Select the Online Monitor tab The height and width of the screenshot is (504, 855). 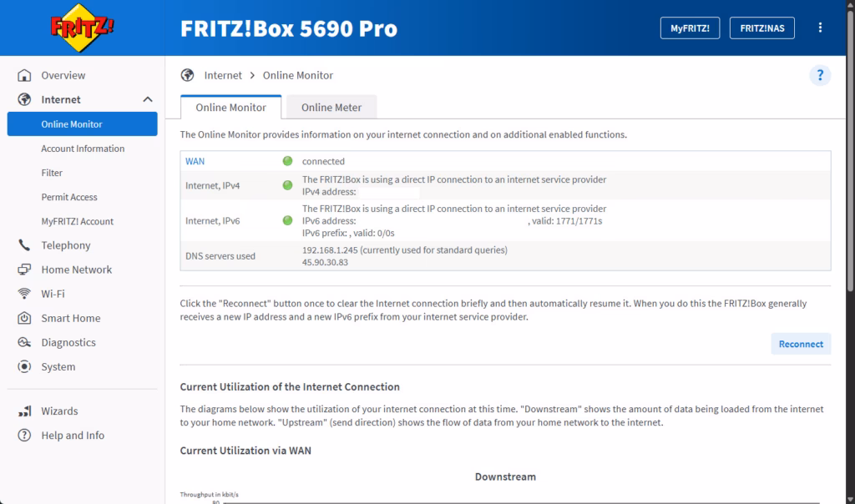click(x=230, y=107)
